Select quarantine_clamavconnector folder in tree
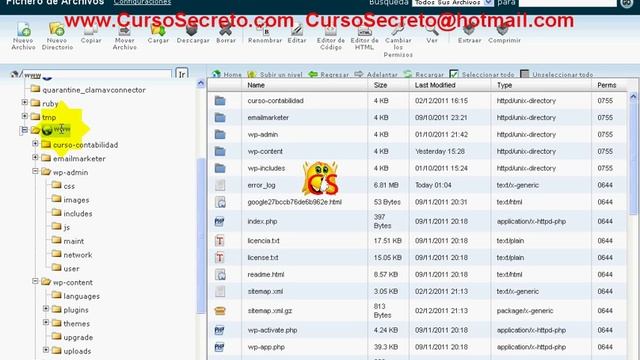The height and width of the screenshot is (360, 640). [94, 90]
